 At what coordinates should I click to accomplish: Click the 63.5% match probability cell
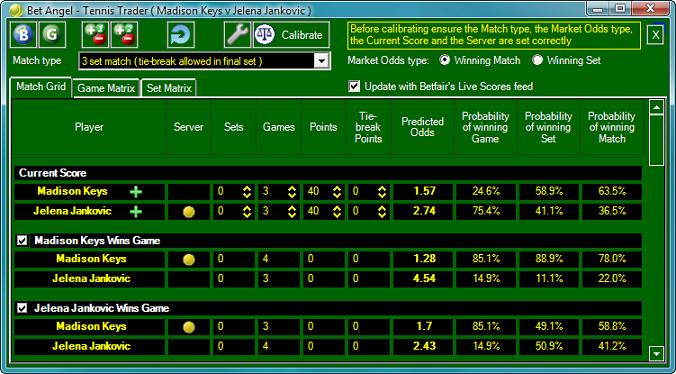click(612, 192)
